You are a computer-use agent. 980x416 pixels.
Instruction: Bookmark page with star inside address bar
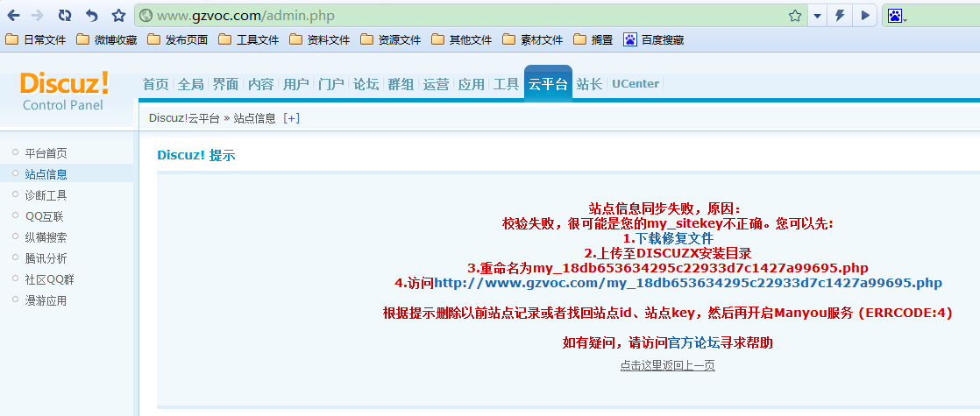click(795, 16)
